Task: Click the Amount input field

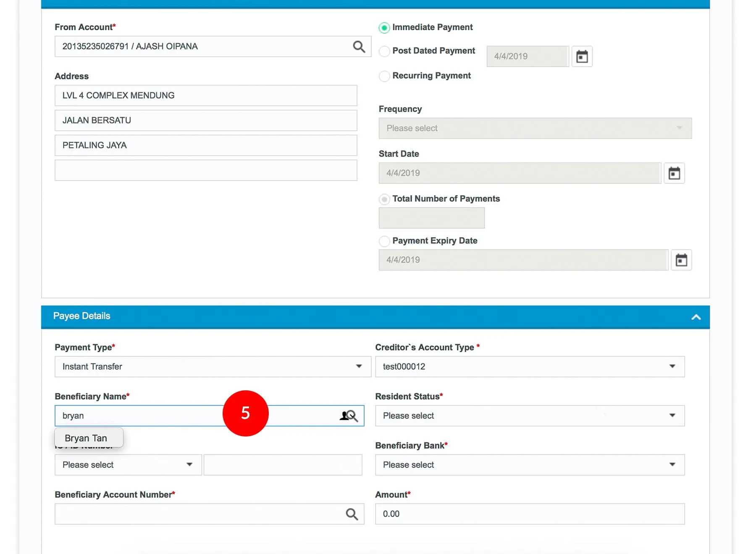Action: 529,514
